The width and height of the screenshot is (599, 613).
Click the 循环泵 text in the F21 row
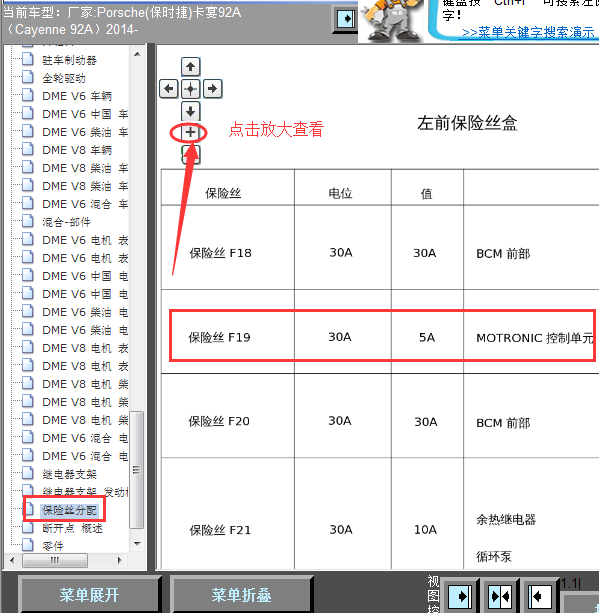[494, 556]
